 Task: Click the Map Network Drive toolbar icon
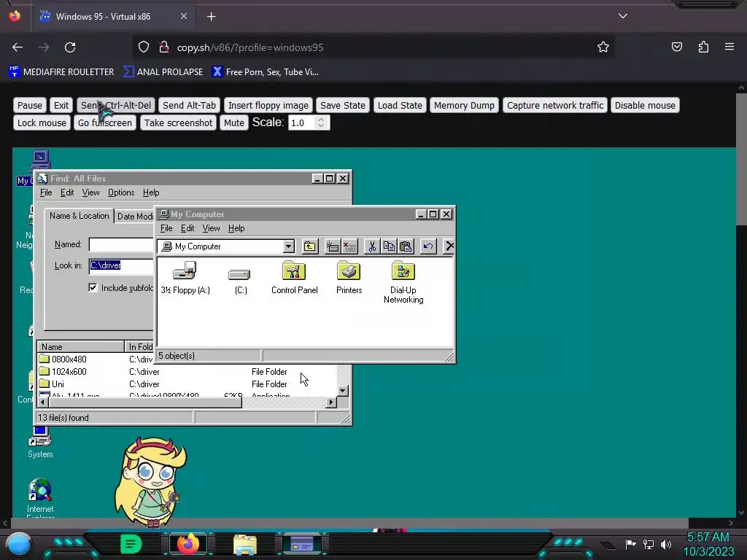coord(333,246)
